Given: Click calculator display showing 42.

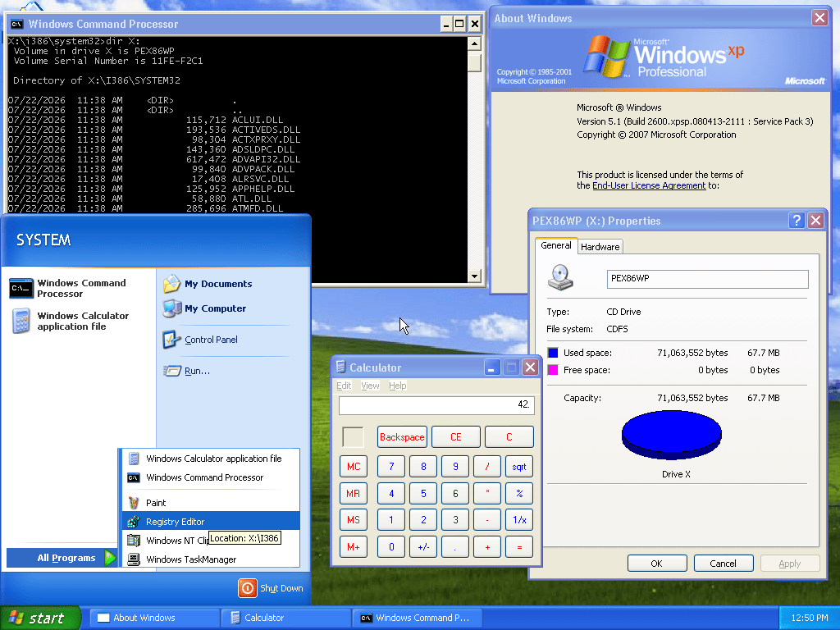Looking at the screenshot, I should point(436,405).
